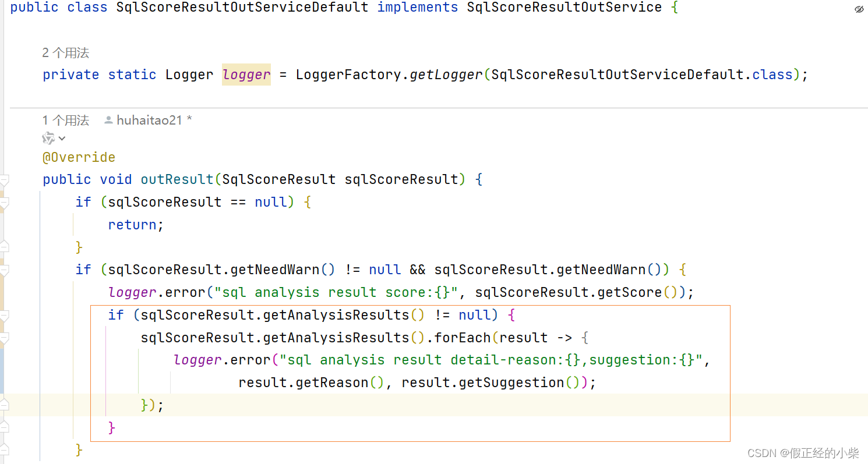Click the 'return;' statement
Viewport: 868px width, 464px height.
(136, 225)
